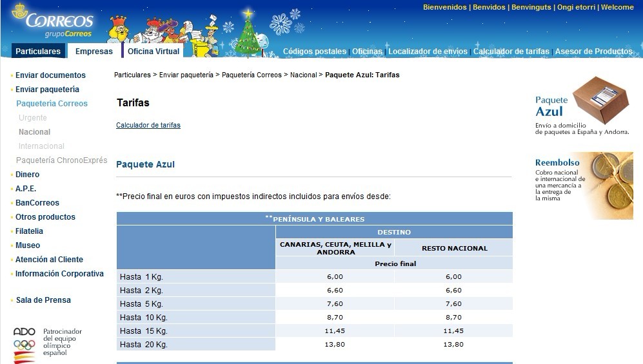This screenshot has width=643, height=364.
Task: Click Enviar paquetería in breadcrumb
Action: click(186, 75)
